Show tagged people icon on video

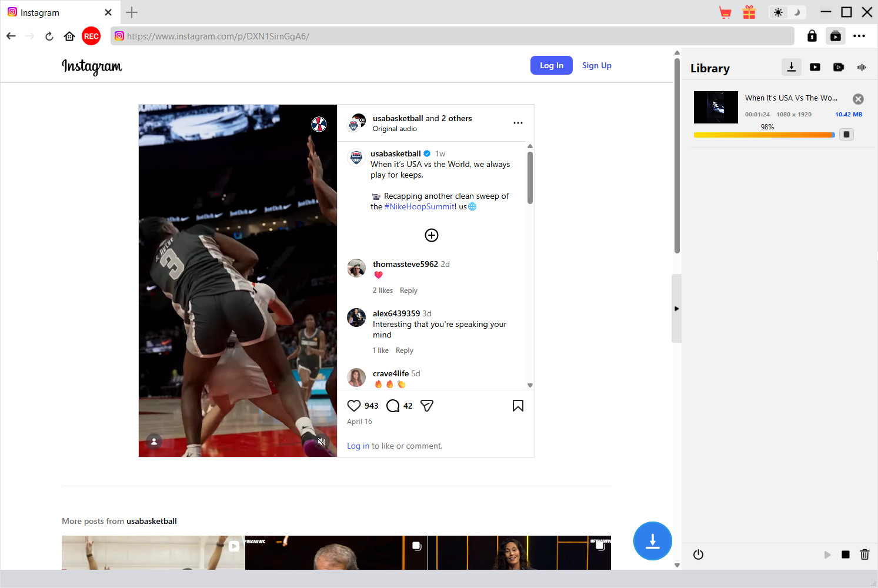point(154,441)
